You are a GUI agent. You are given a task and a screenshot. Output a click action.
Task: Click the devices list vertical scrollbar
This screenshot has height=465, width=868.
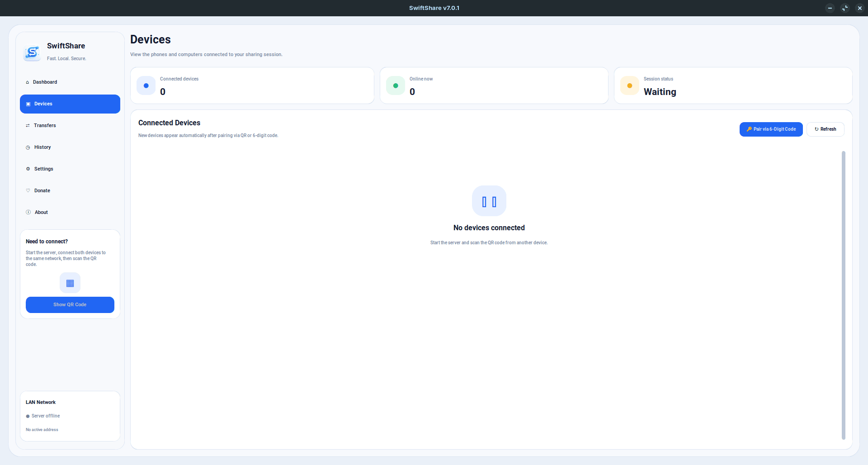click(844, 295)
